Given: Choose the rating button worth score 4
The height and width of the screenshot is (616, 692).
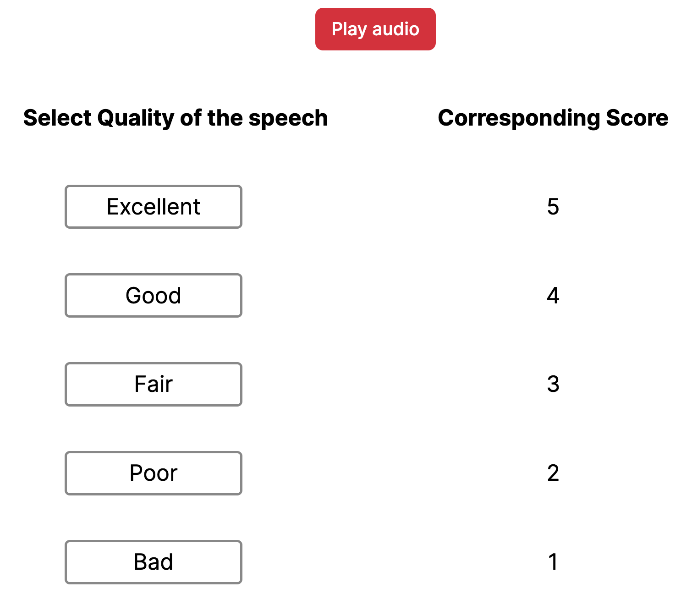Looking at the screenshot, I should click(x=153, y=296).
